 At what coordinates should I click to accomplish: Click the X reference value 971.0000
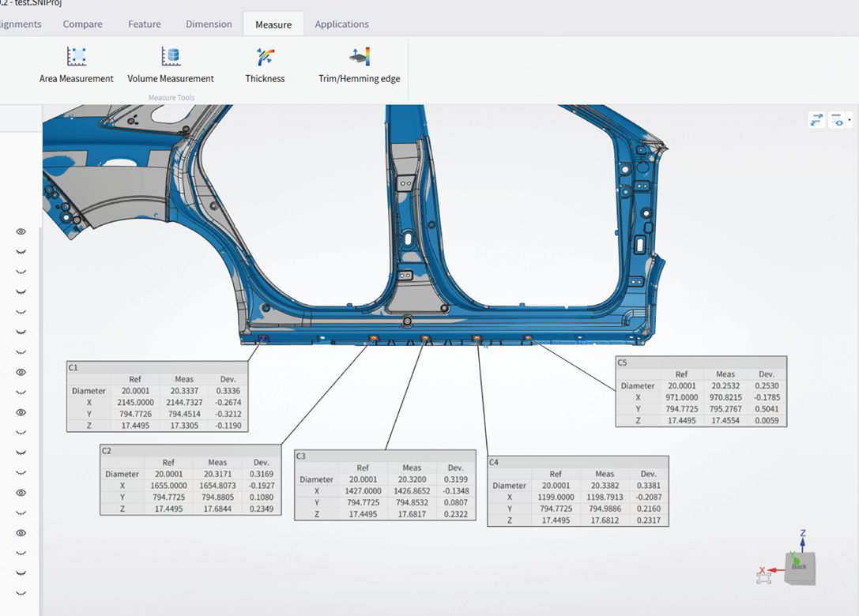681,397
